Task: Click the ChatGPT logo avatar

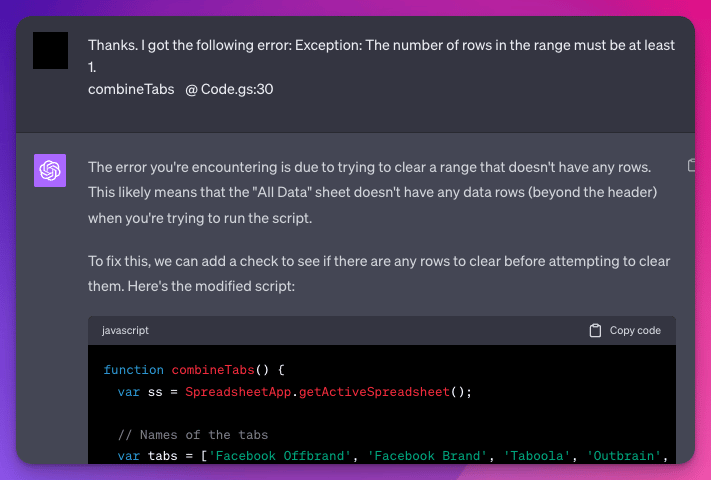Action: click(51, 171)
